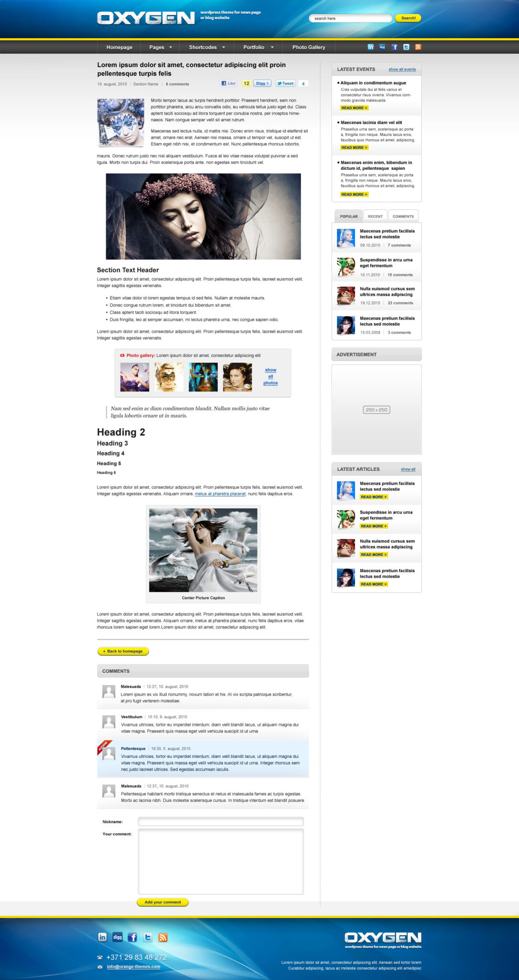Image resolution: width=519 pixels, height=980 pixels.
Task: Expand the Pages dropdown menu
Action: click(x=160, y=47)
